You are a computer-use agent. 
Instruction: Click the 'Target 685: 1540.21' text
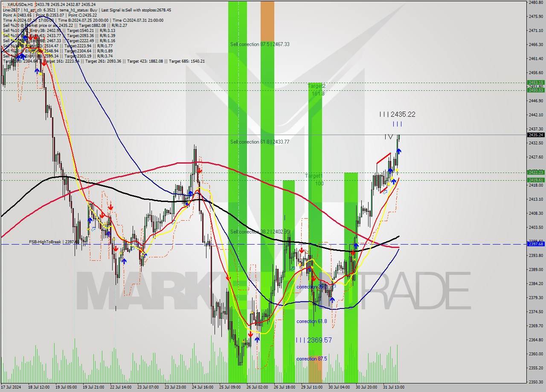pos(187,61)
